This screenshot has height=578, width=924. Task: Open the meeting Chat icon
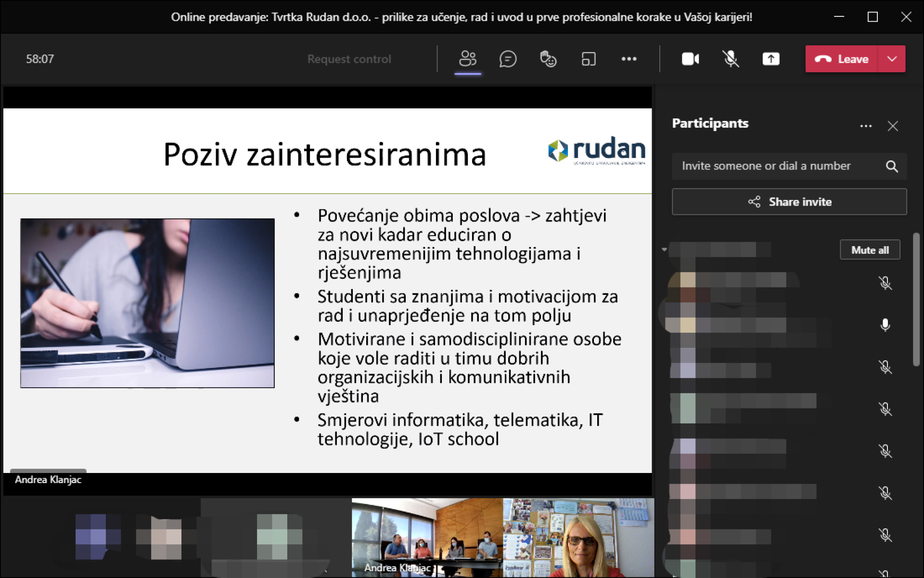point(508,59)
